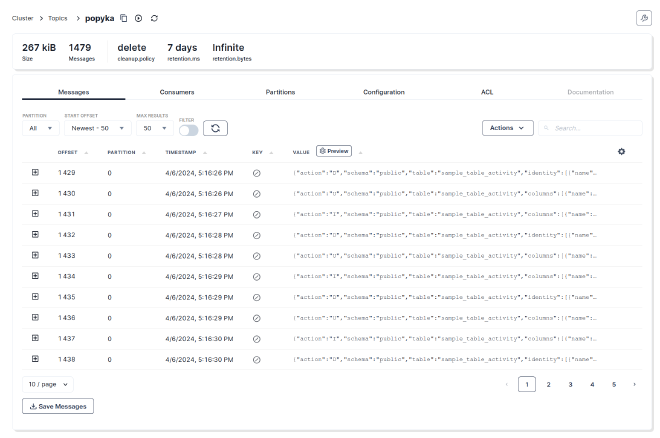Click the refresh icon beside topic name
The height and width of the screenshot is (438, 660).
click(x=154, y=18)
